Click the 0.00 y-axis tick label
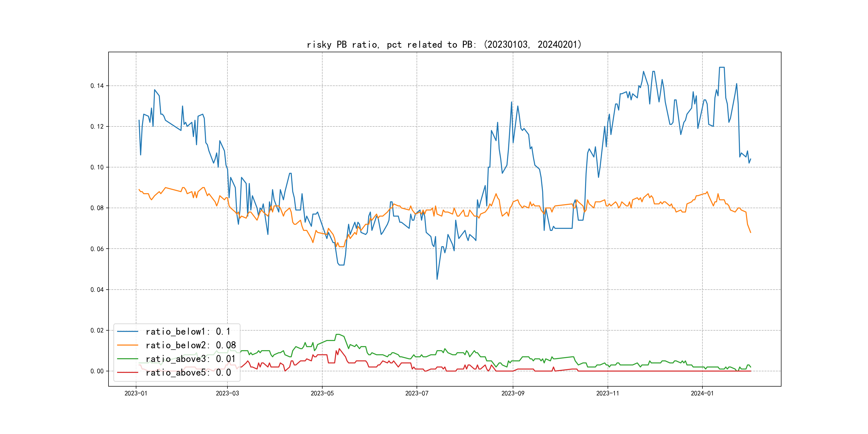This screenshot has height=434, width=868. (97, 371)
